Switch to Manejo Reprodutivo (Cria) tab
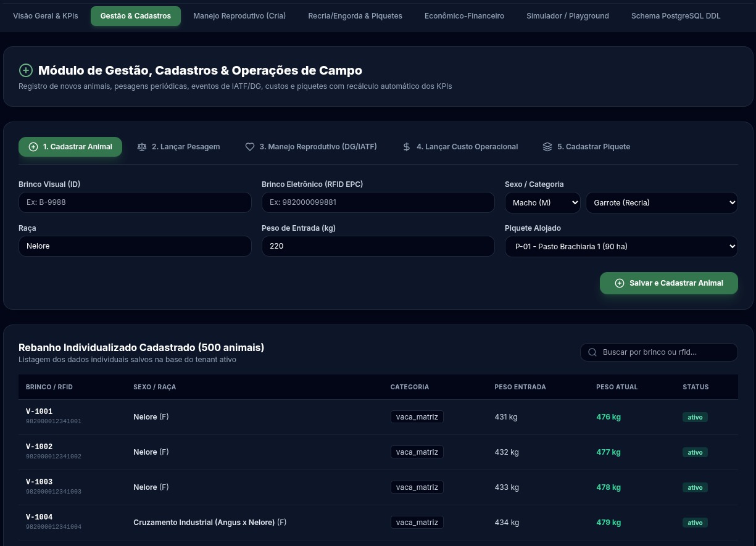This screenshot has width=756, height=546. (239, 16)
